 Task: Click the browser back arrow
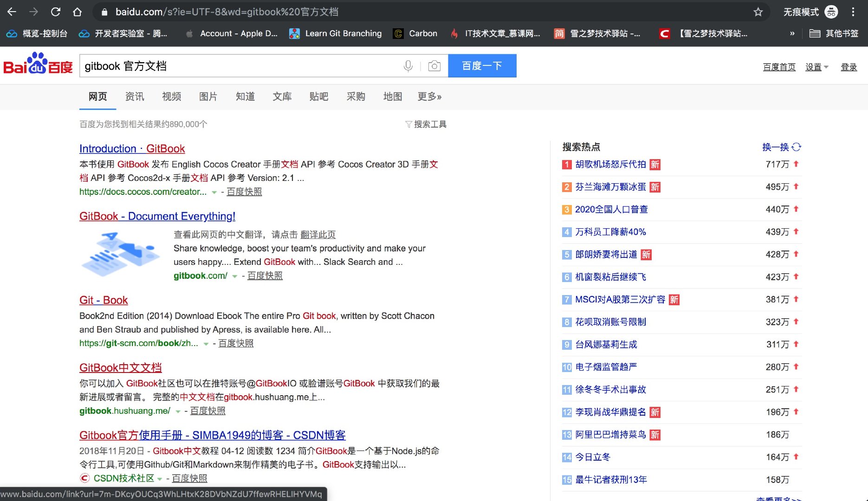11,12
